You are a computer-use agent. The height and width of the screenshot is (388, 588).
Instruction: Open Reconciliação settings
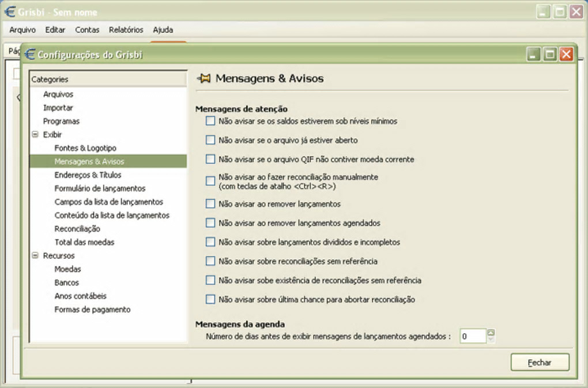click(x=77, y=229)
